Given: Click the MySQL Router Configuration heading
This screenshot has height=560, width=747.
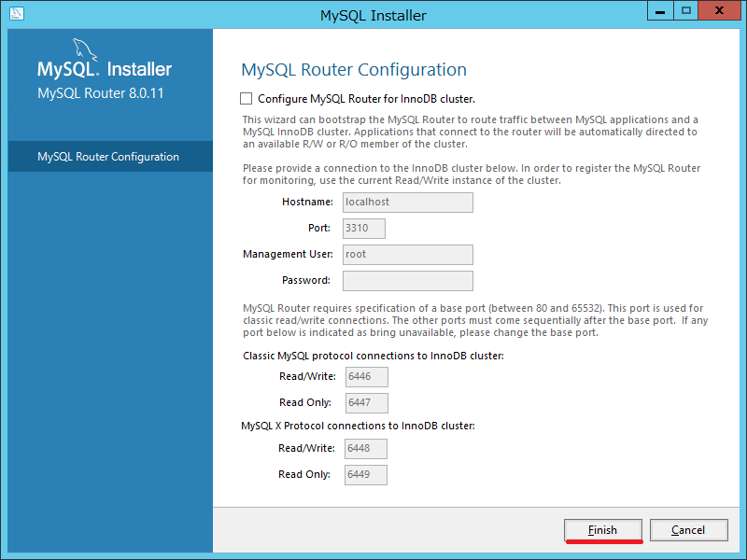Looking at the screenshot, I should pyautogui.click(x=354, y=69).
